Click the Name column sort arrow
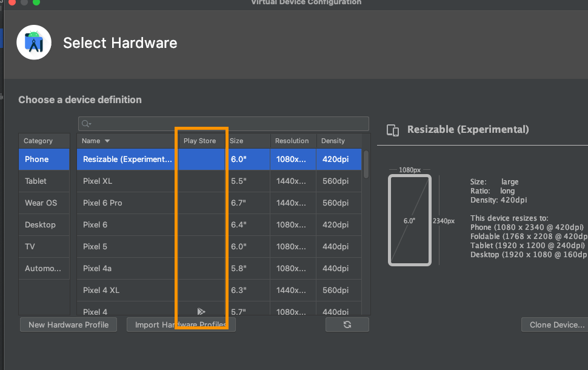The image size is (588, 370). tap(107, 141)
